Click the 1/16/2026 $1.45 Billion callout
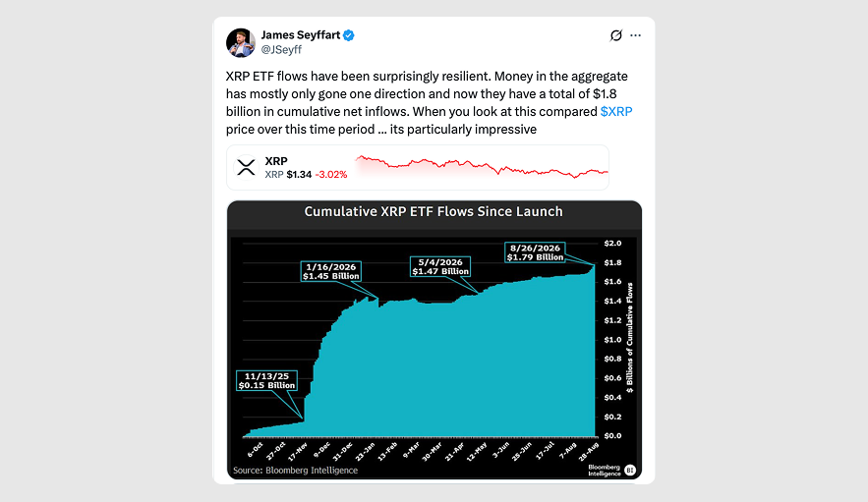The image size is (868, 502). tap(331, 271)
